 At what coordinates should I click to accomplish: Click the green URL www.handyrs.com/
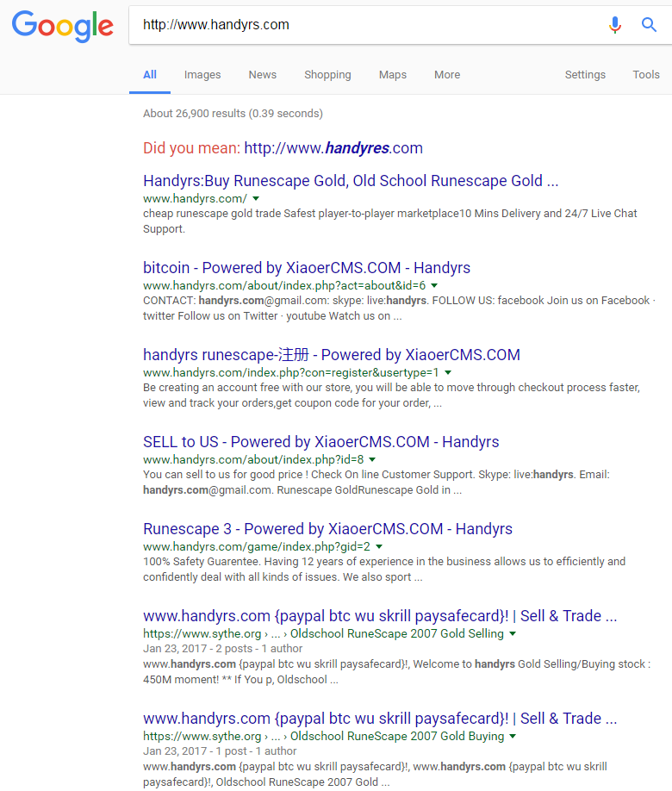(196, 199)
